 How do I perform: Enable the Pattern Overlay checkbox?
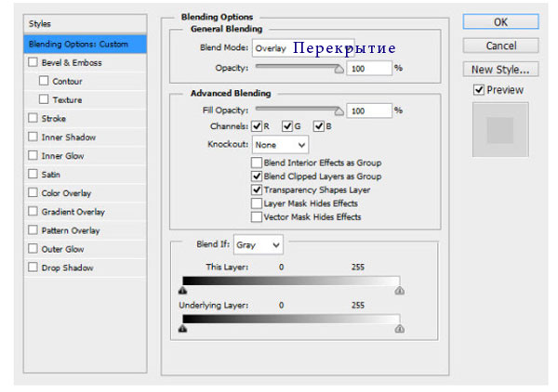[33, 230]
